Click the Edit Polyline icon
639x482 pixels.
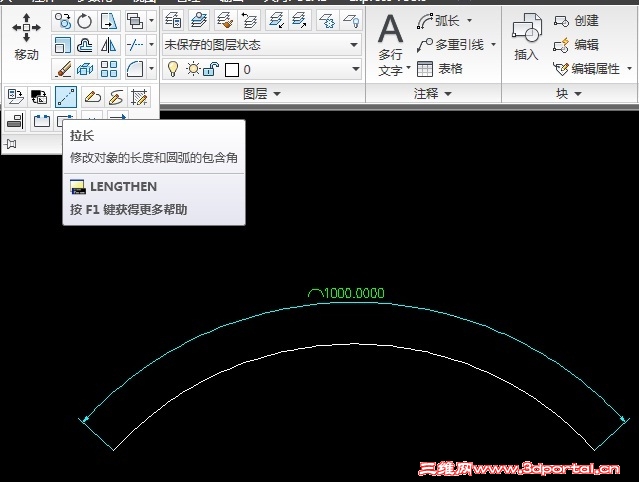click(93, 97)
